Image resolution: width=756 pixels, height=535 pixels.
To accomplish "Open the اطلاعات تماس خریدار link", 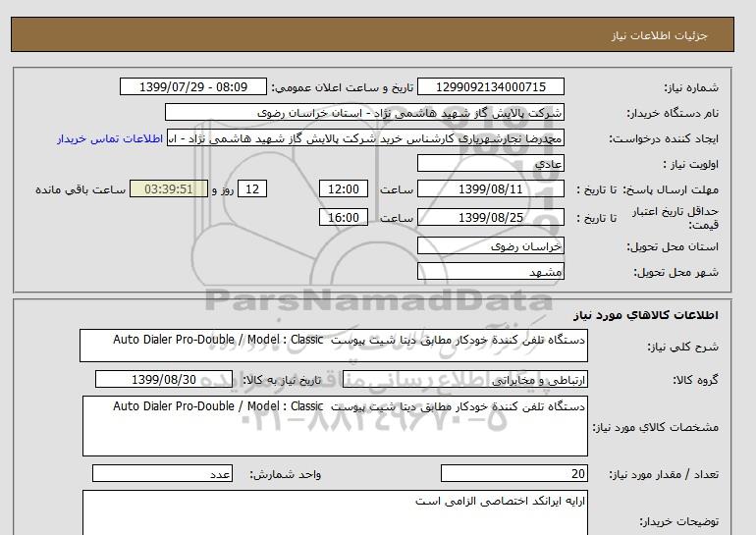I will coord(111,138).
